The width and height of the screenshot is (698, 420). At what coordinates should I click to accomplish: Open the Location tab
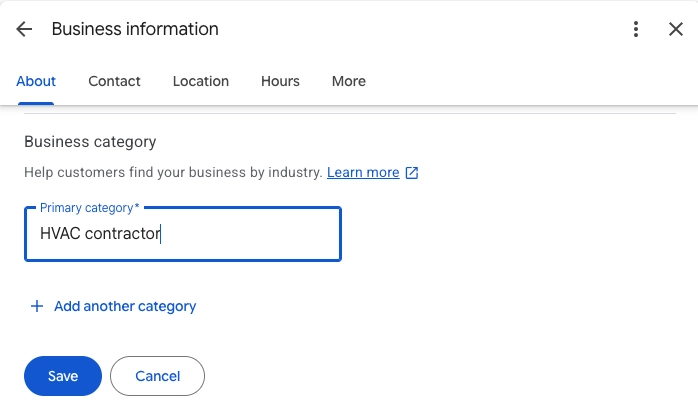point(201,81)
